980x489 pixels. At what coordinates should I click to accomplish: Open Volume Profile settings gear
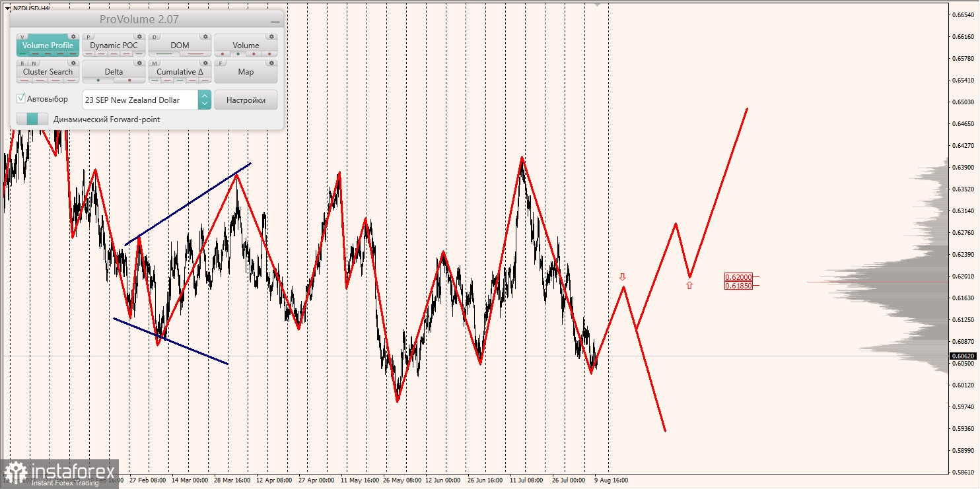[73, 36]
